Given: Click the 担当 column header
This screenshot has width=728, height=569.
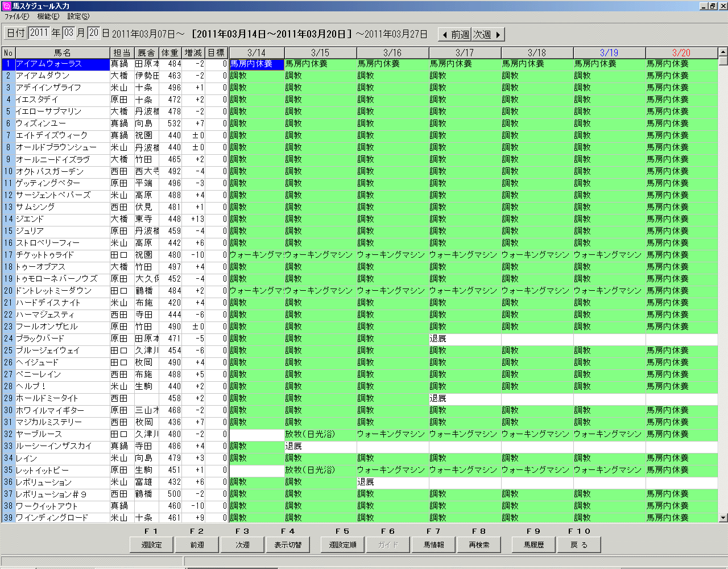Looking at the screenshot, I should (122, 52).
